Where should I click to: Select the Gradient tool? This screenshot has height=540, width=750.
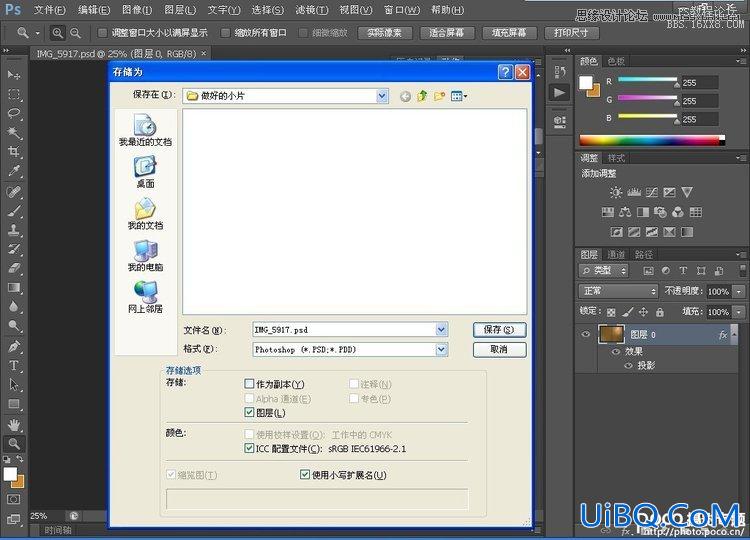(14, 287)
